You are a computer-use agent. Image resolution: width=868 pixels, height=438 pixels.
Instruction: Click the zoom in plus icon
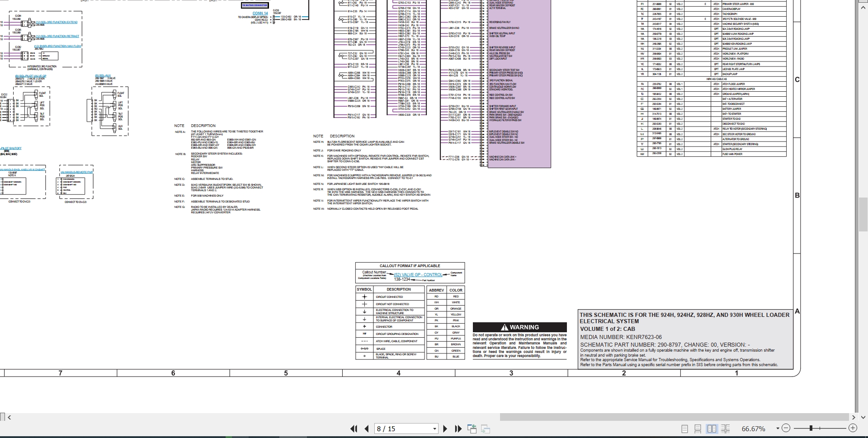[x=853, y=428]
